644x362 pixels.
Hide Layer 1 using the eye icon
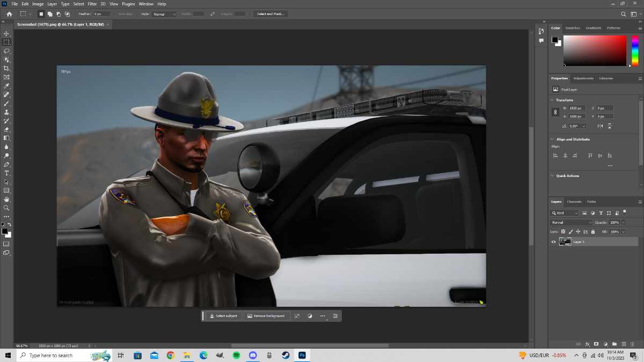point(554,242)
